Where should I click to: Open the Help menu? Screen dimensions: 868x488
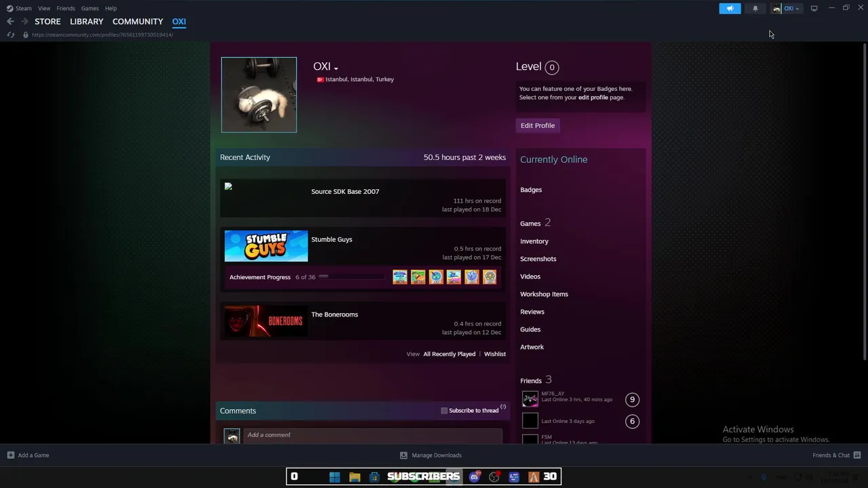pyautogui.click(x=111, y=8)
